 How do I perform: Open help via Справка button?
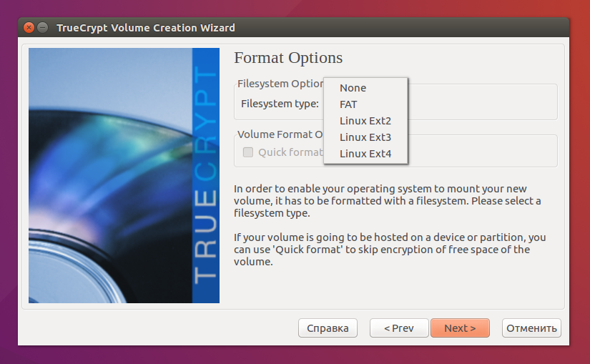click(x=328, y=328)
